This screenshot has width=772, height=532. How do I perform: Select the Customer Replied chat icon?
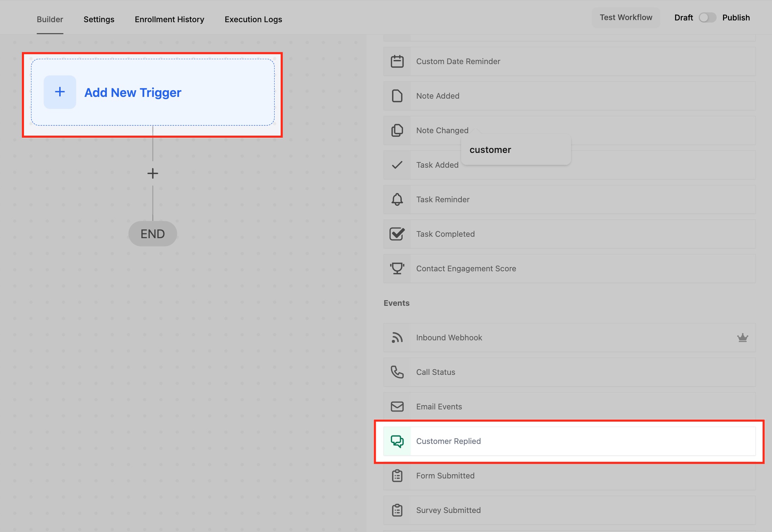[397, 441]
